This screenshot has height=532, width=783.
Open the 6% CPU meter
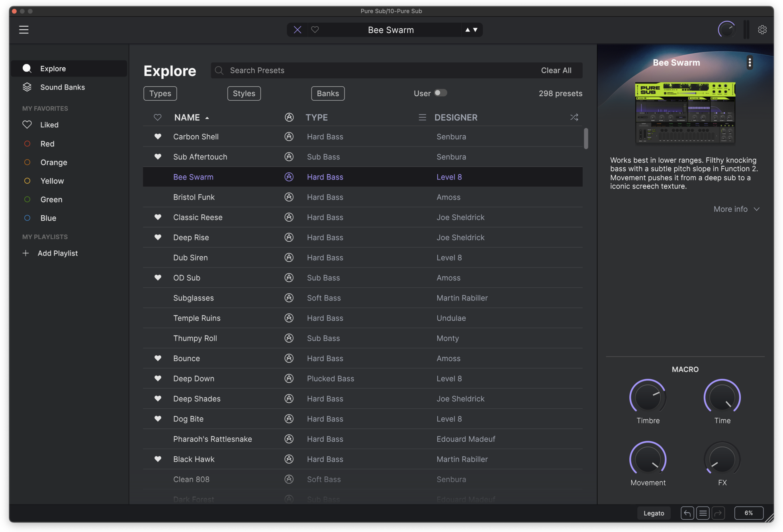coord(749,513)
